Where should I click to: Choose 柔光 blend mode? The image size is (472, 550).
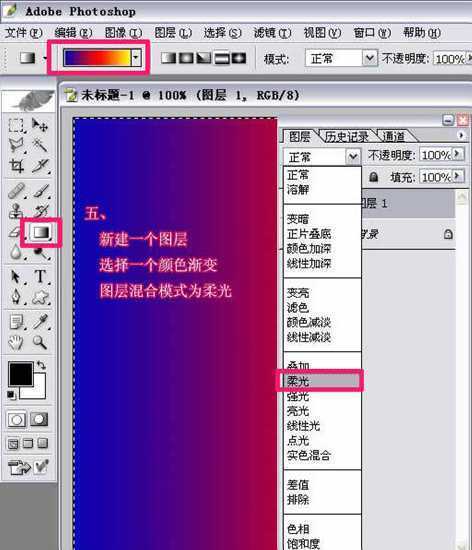[322, 381]
